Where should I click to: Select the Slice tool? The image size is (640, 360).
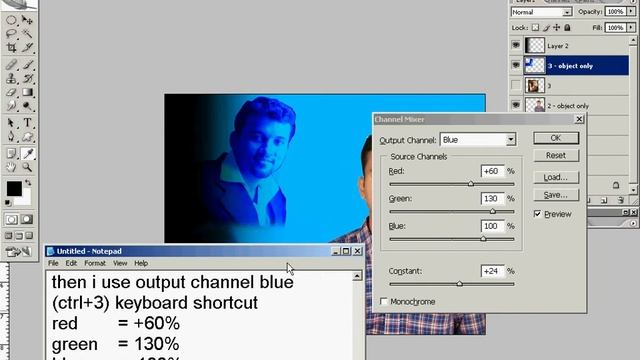[x=27, y=47]
